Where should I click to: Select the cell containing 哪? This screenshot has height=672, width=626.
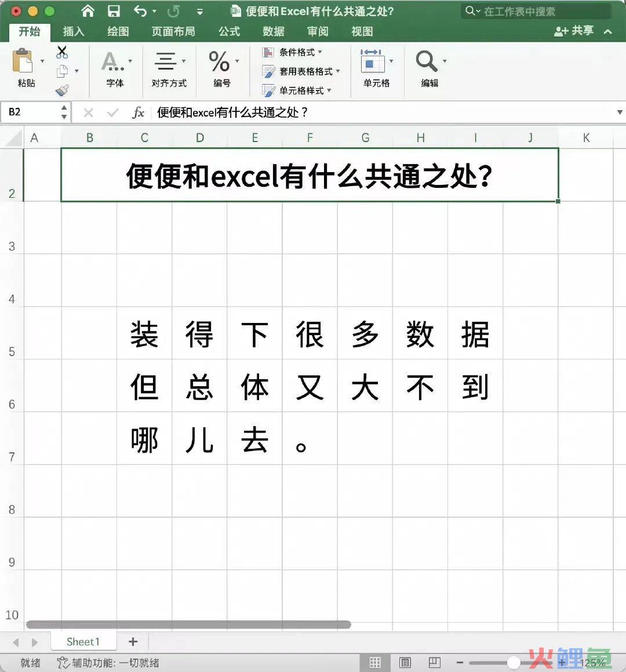pos(144,439)
